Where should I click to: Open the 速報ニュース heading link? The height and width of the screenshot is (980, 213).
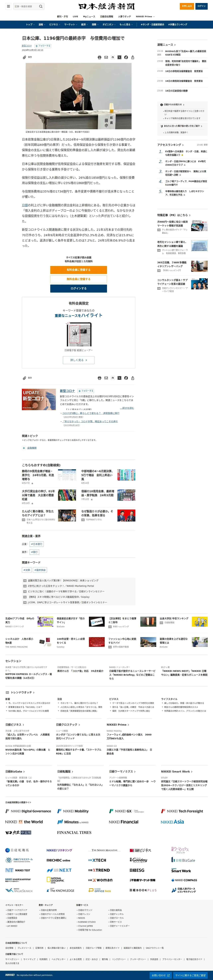[166, 45]
